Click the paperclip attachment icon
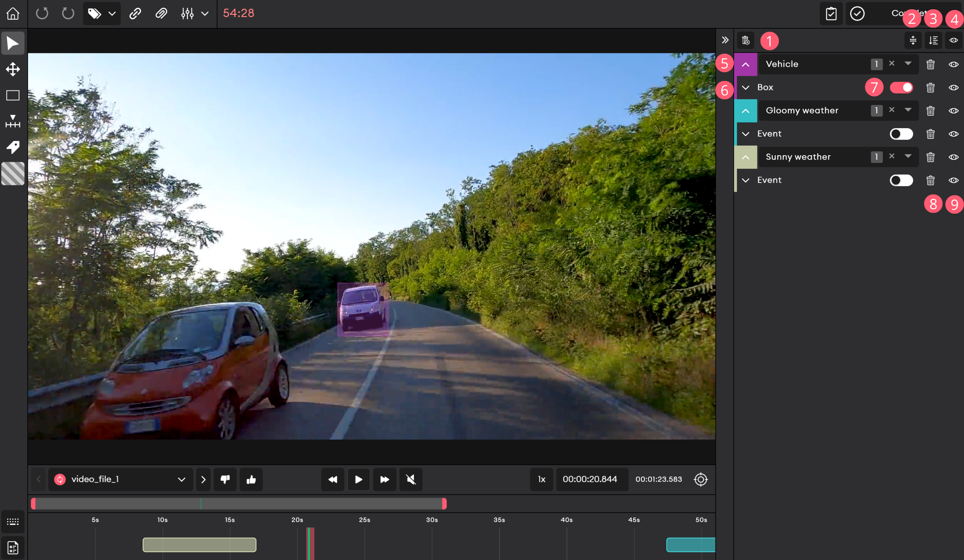Viewport: 964px width, 560px height. tap(161, 13)
